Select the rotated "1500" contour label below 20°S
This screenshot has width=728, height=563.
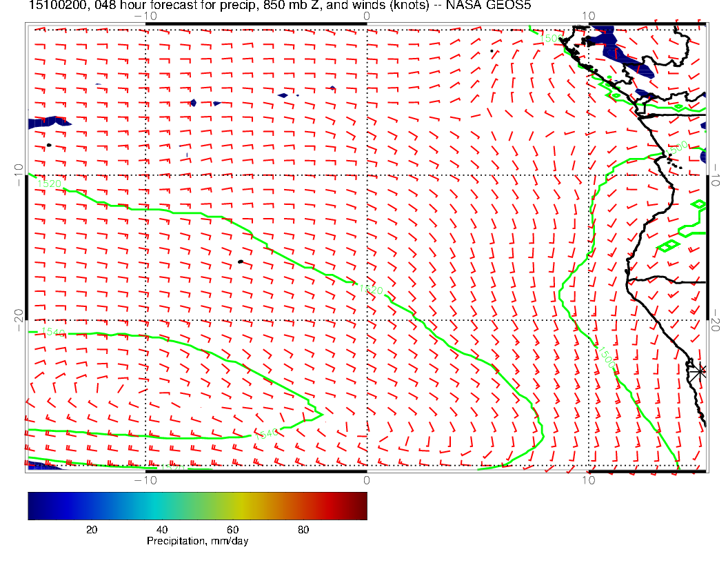[x=606, y=355]
